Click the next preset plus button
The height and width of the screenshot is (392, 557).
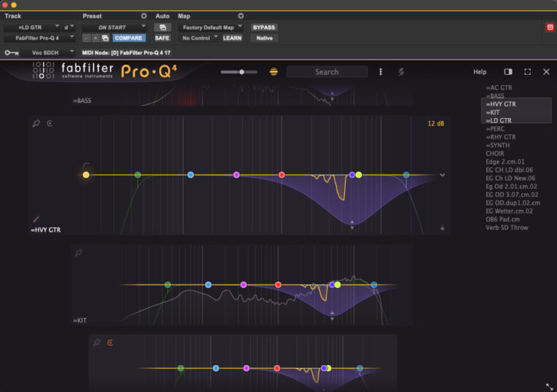point(95,38)
